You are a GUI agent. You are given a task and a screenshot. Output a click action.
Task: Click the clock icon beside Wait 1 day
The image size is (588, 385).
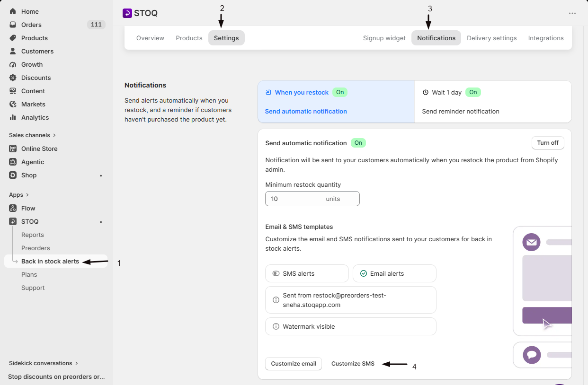pos(425,92)
